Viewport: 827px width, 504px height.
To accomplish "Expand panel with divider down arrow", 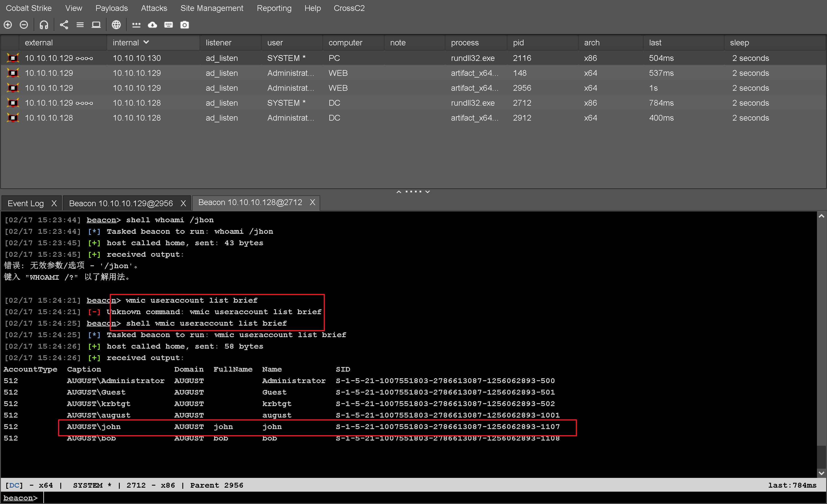I will pyautogui.click(x=428, y=192).
